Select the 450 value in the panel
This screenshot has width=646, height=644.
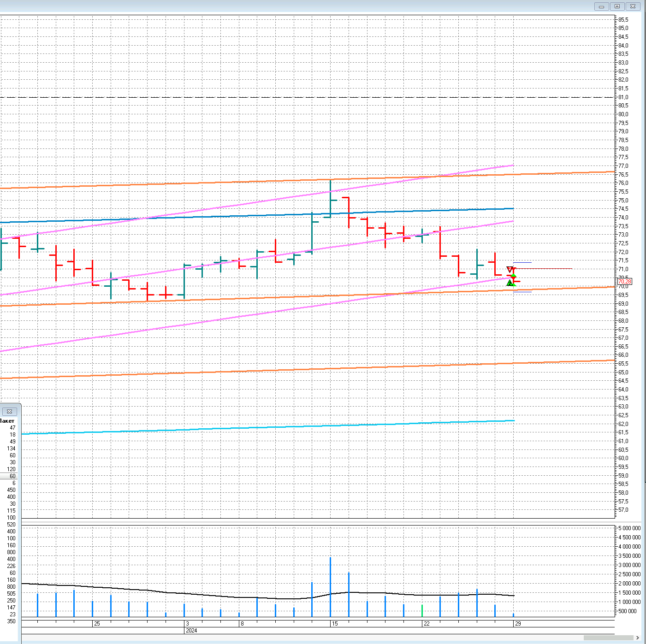(x=11, y=490)
